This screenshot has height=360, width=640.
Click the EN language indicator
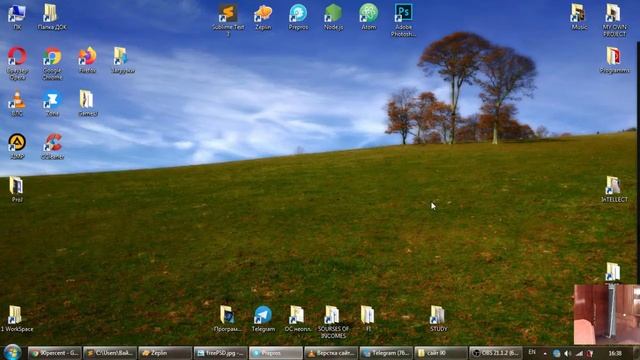(x=532, y=352)
